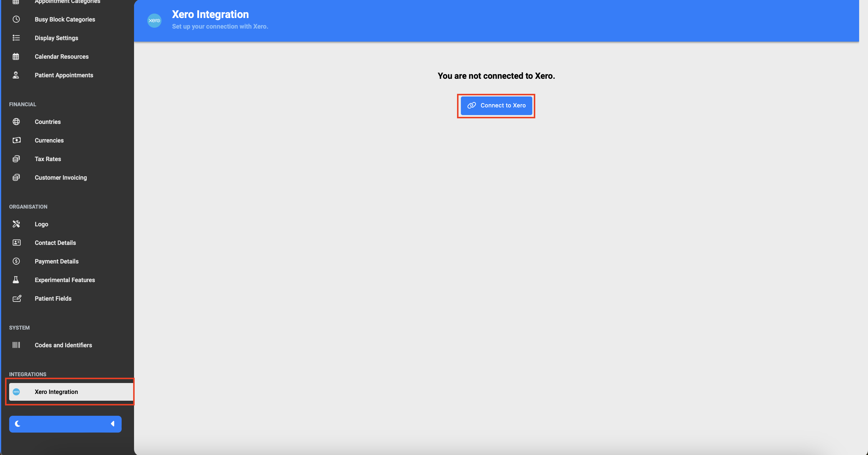Screen dimensions: 868x455
Task: Click the banknote icon beside Currencies
Action: pyautogui.click(x=16, y=140)
